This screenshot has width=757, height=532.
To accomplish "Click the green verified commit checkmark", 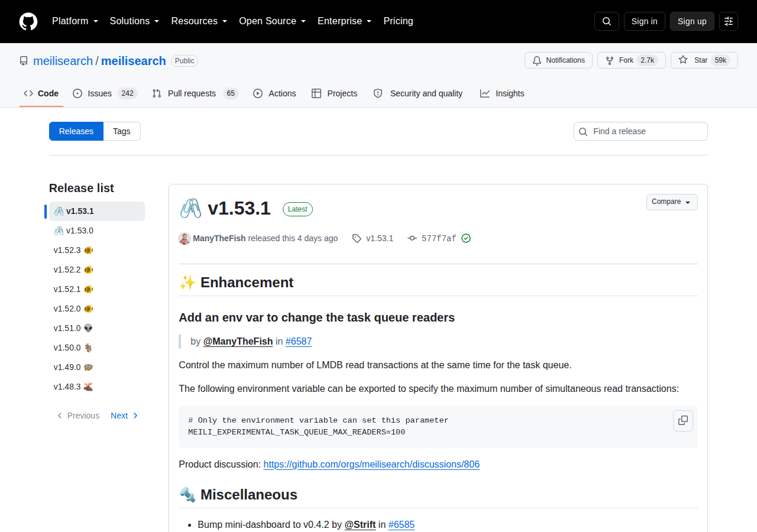I will pos(466,238).
